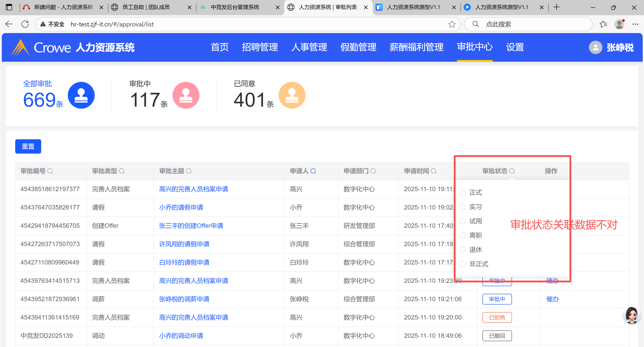This screenshot has height=347, width=644.
Task: Open 审批状态 filter dropdown icon
Action: coord(512,171)
